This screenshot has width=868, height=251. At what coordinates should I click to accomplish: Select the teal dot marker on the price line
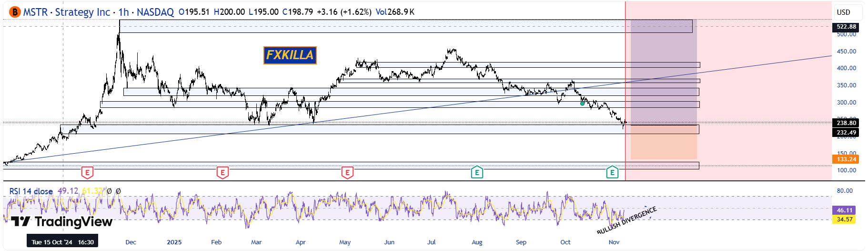(582, 103)
